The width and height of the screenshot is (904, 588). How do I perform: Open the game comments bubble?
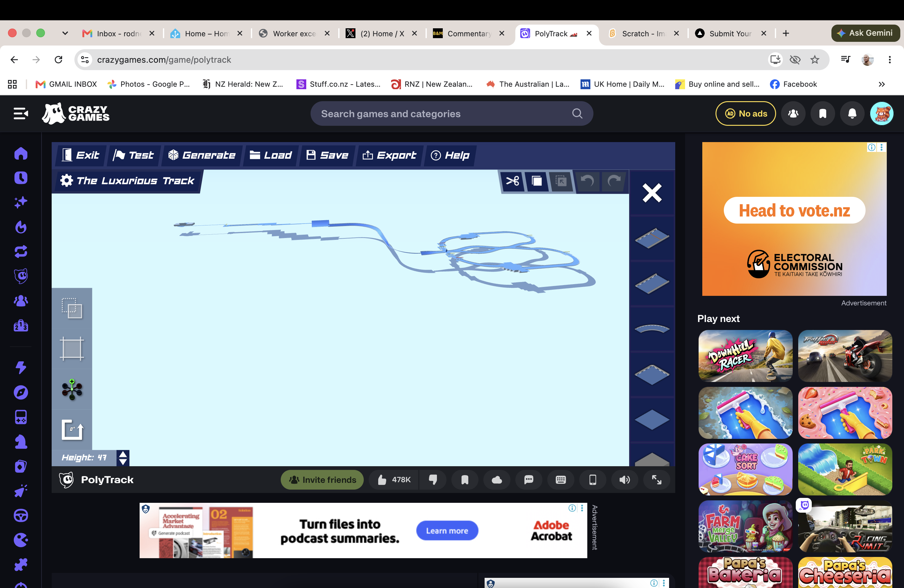pos(529,480)
